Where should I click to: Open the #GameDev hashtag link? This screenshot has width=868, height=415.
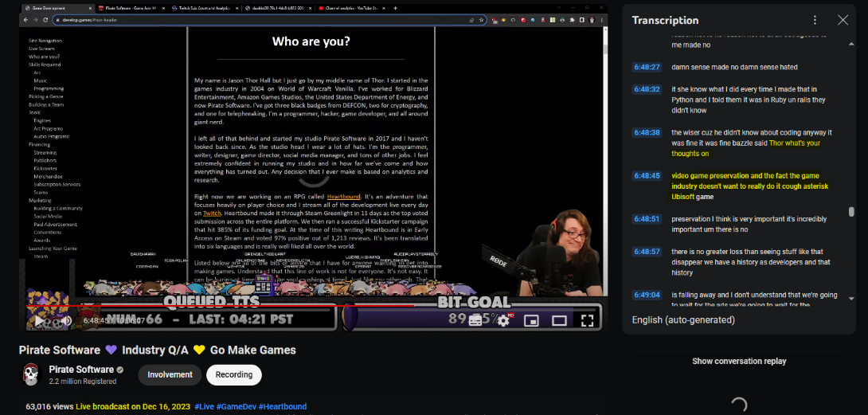(236, 407)
